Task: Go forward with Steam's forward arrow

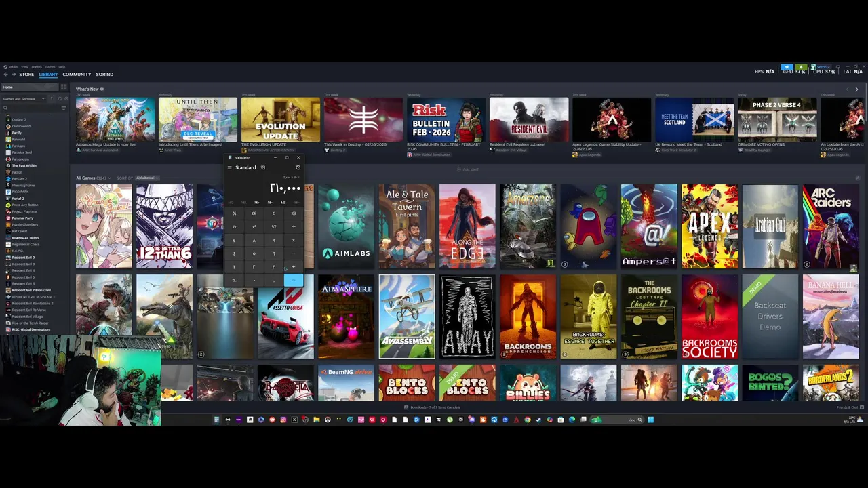Action: coord(14,74)
